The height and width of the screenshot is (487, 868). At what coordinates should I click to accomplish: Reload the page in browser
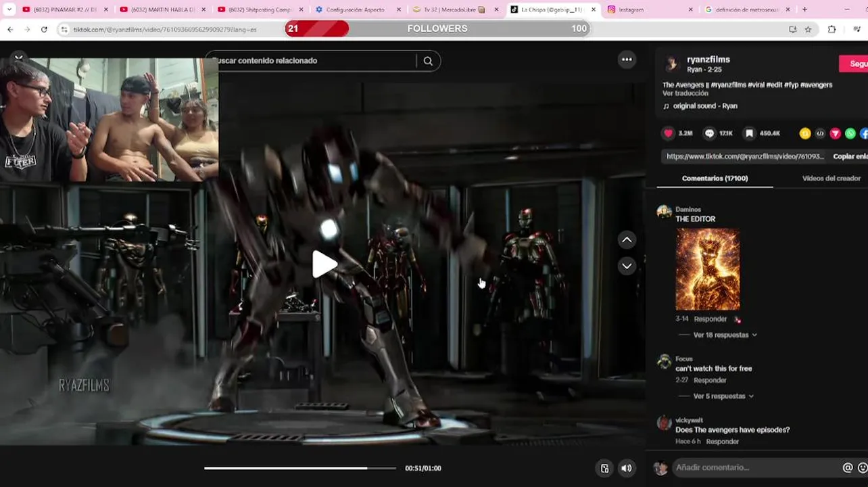(44, 29)
